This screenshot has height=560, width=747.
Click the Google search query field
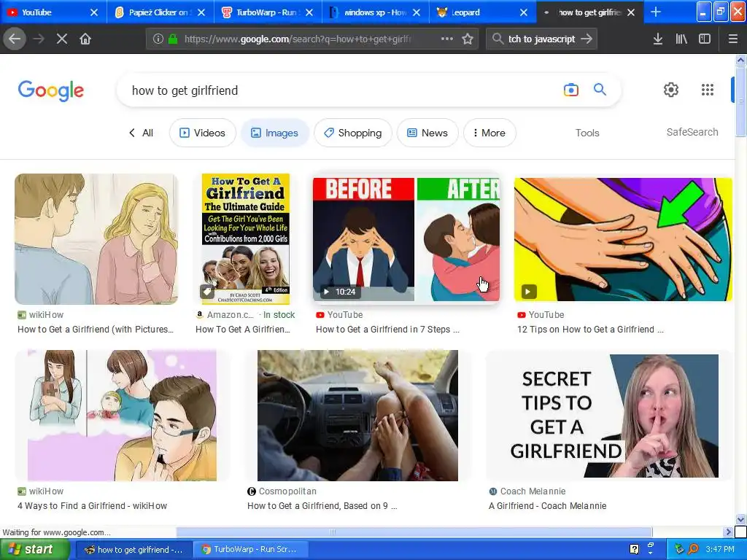click(x=343, y=90)
